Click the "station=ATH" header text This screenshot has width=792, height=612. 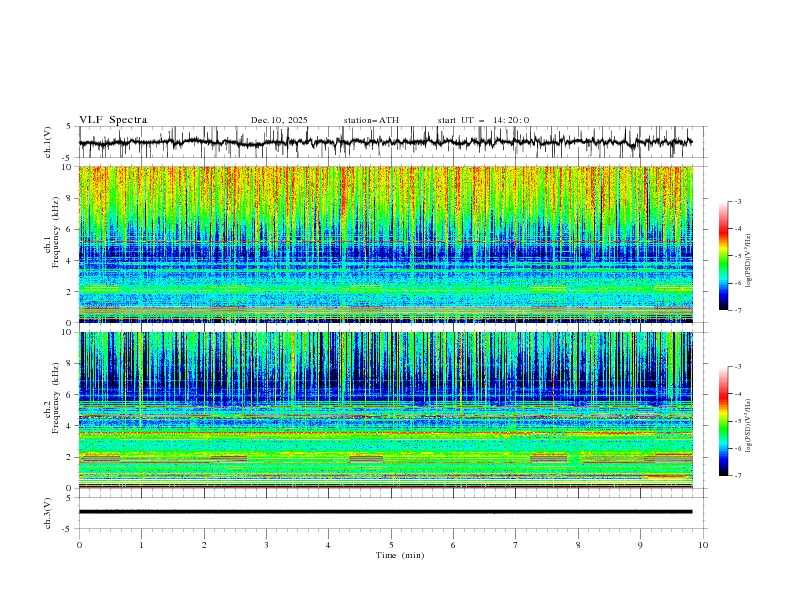pos(371,120)
